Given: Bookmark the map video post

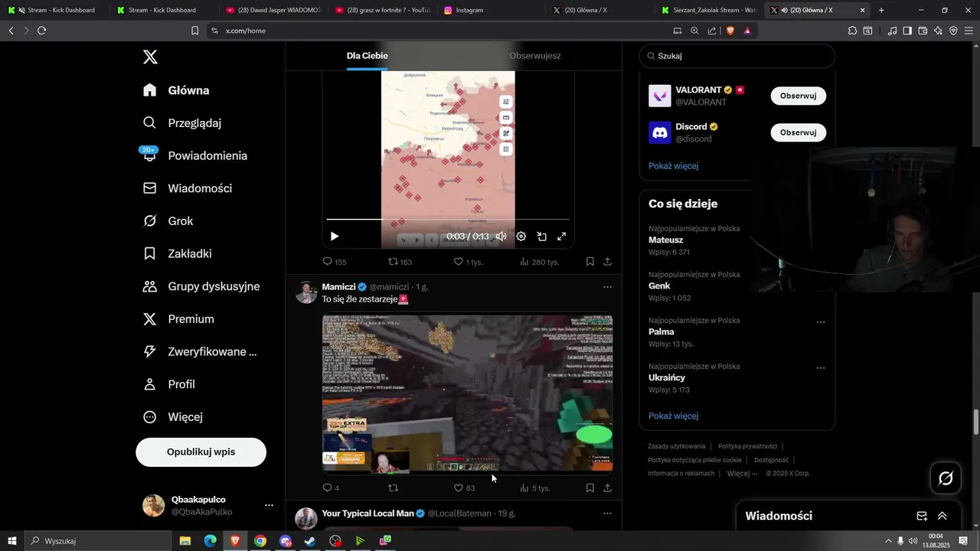Looking at the screenshot, I should click(590, 262).
